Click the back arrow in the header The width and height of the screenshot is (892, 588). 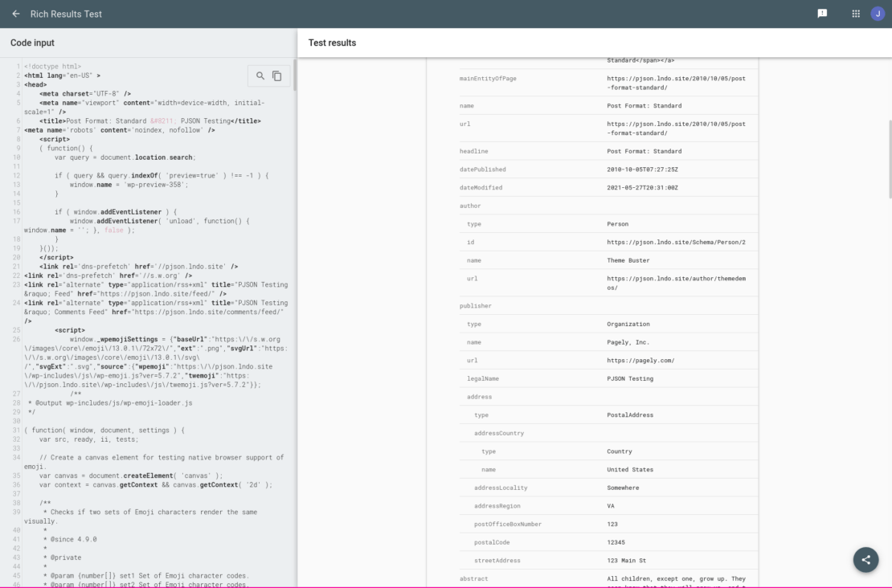[16, 14]
